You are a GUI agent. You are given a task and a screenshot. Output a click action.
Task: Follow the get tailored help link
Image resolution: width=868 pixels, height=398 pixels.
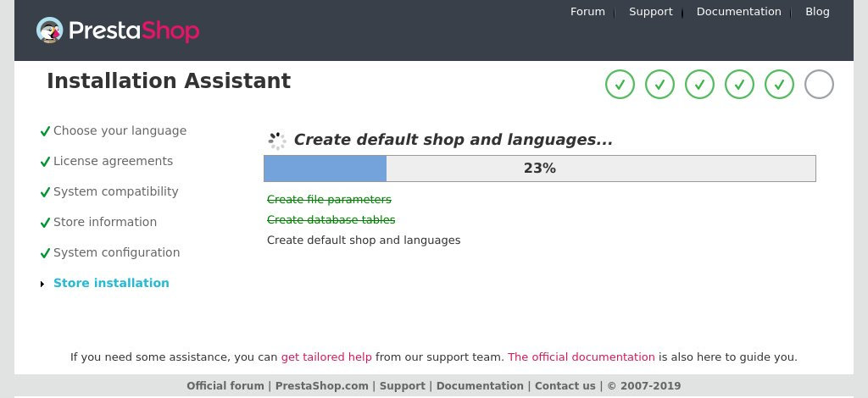coord(326,357)
